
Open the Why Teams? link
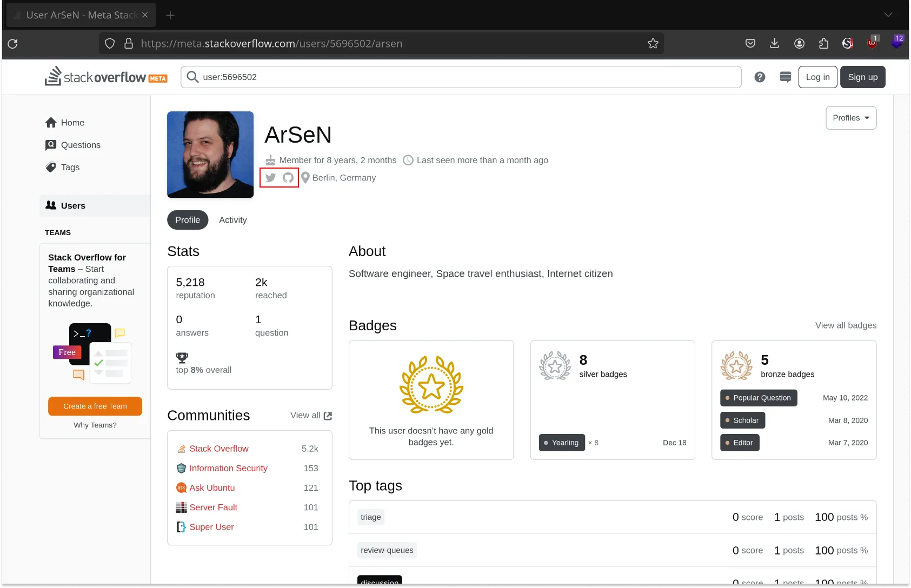(x=95, y=425)
